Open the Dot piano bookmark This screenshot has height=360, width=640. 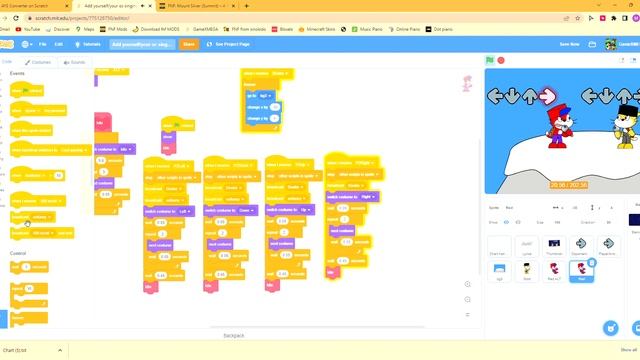point(439,29)
